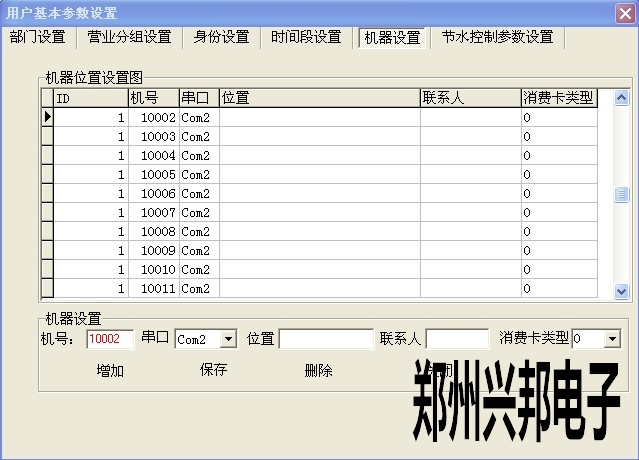Click the ID column header
The width and height of the screenshot is (639, 460).
coord(91,98)
